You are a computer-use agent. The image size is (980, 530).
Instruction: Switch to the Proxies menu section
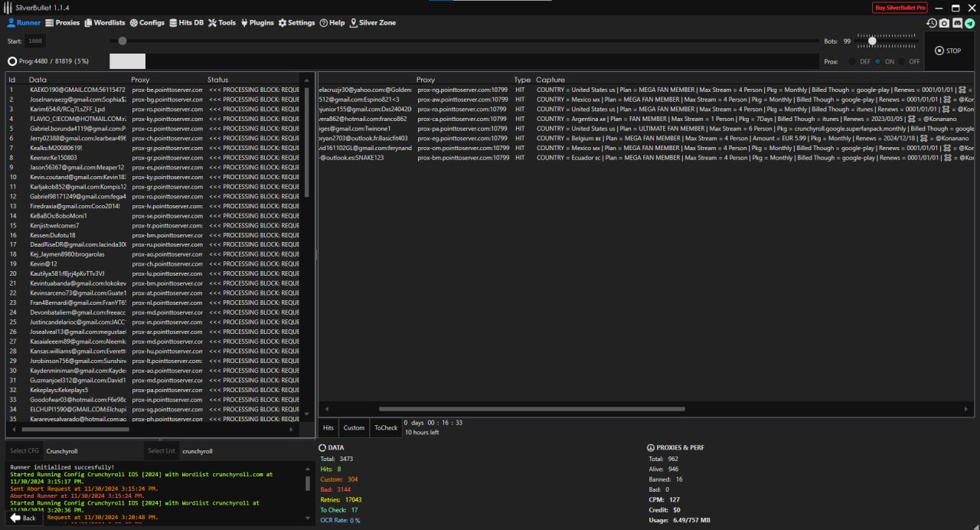pos(62,23)
